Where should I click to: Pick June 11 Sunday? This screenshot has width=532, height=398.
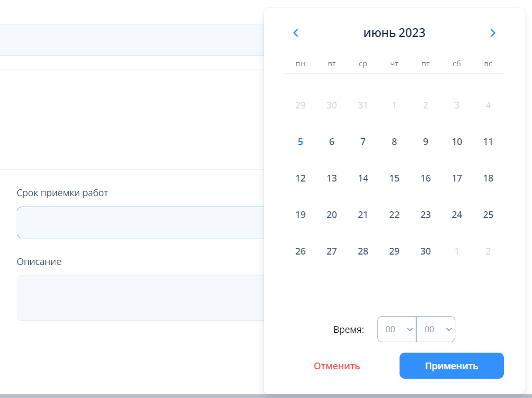[488, 142]
